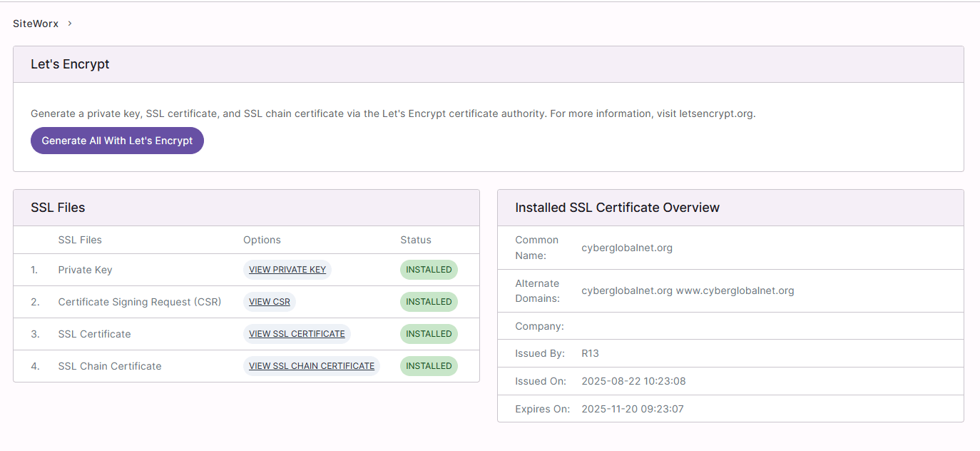980x451 pixels.
Task: Click the SSL Chain Certificate INSTALLED badge
Action: point(429,366)
